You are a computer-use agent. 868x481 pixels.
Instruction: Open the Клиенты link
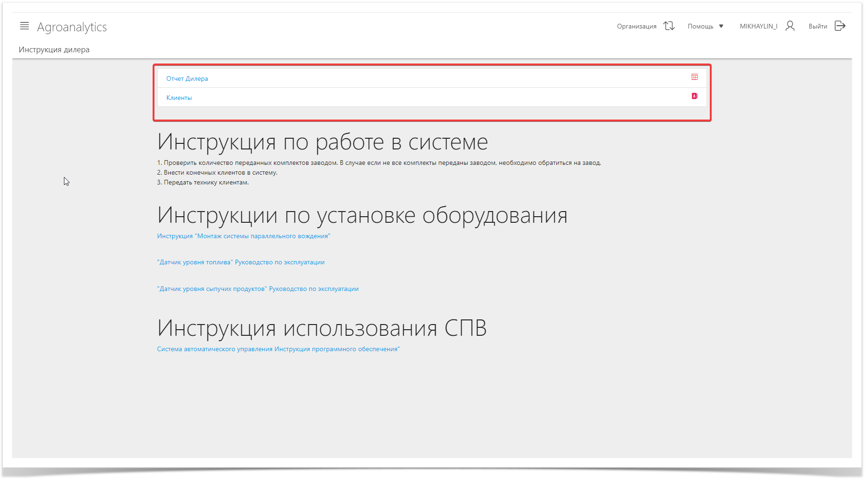coord(179,98)
